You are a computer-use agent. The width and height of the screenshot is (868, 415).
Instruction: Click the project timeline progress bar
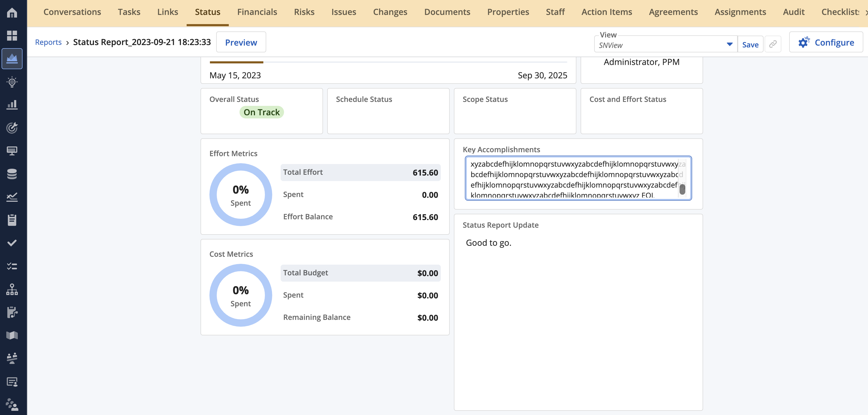pos(388,62)
